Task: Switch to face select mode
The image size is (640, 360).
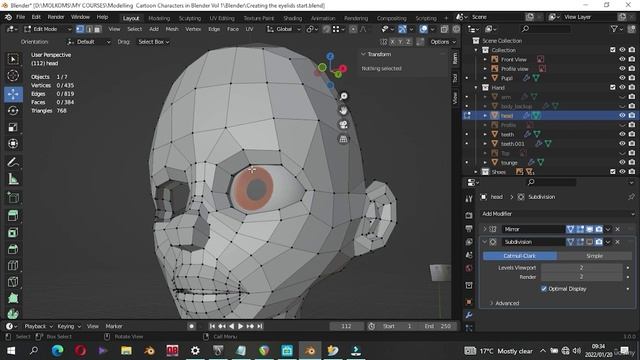Action: pos(98,29)
